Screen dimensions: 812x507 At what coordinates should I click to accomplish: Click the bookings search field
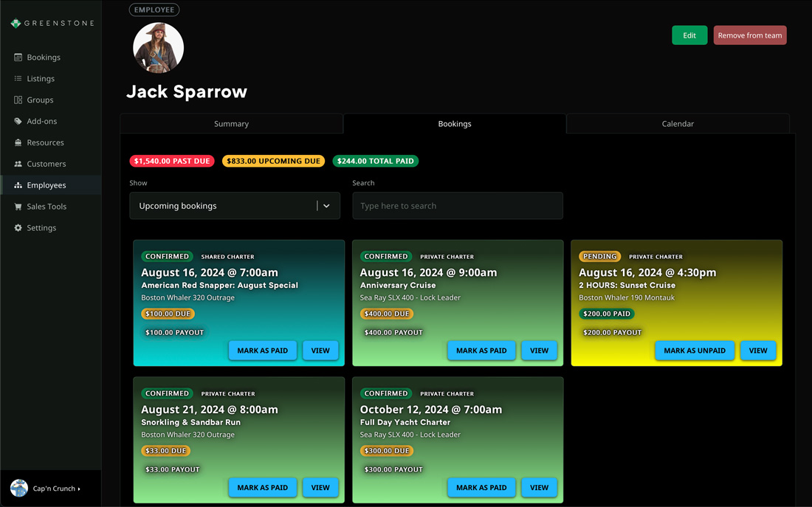(x=457, y=206)
